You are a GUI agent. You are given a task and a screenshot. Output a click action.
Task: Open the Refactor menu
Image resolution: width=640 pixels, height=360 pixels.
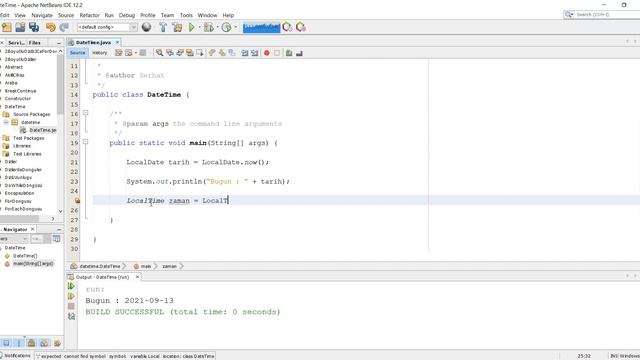[x=89, y=15]
